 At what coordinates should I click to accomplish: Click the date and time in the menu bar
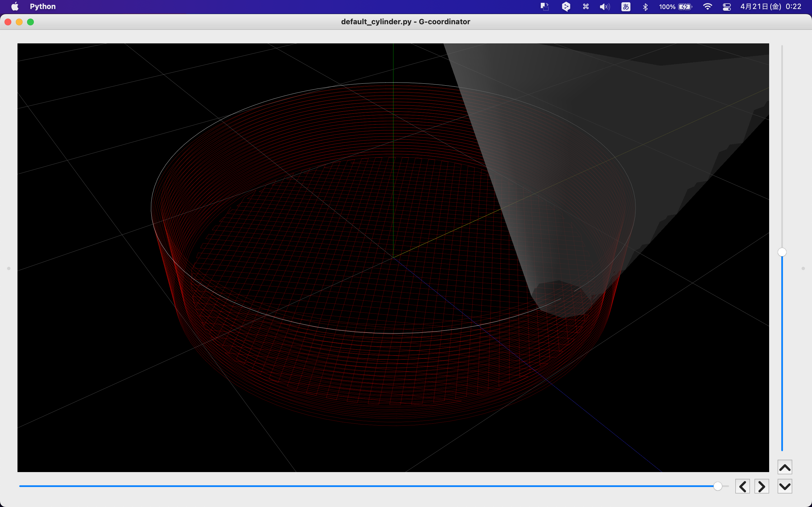(771, 6)
